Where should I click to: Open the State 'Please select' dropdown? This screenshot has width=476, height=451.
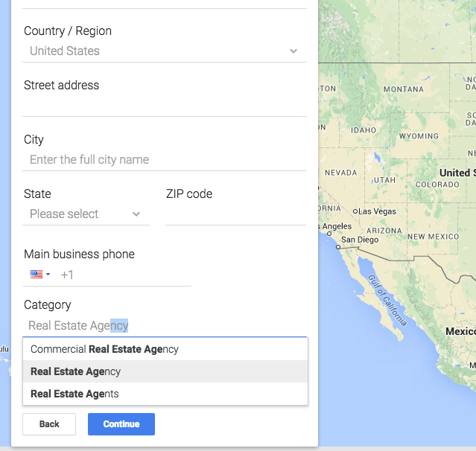(86, 214)
